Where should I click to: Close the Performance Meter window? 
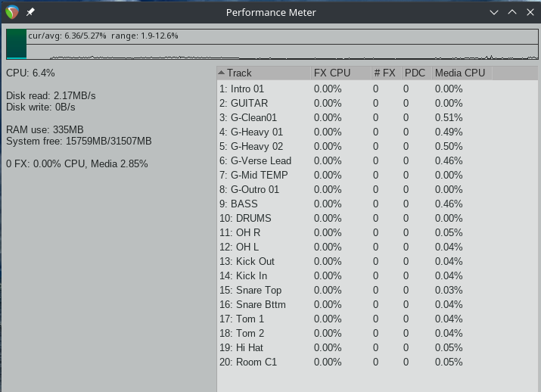530,12
